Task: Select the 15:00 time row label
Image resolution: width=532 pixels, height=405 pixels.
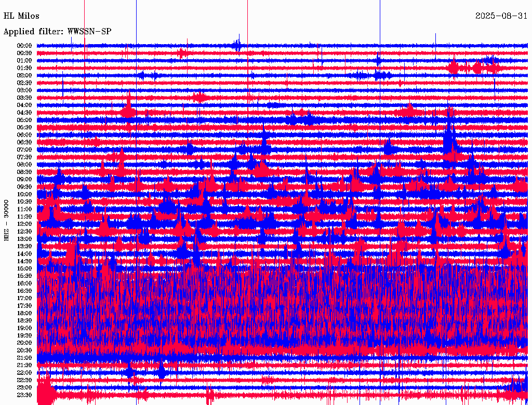Action: (x=24, y=268)
